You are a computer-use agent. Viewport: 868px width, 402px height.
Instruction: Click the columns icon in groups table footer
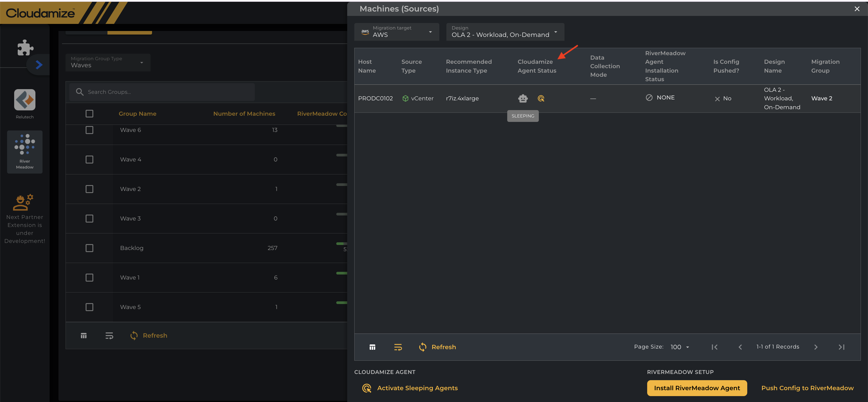tap(84, 336)
